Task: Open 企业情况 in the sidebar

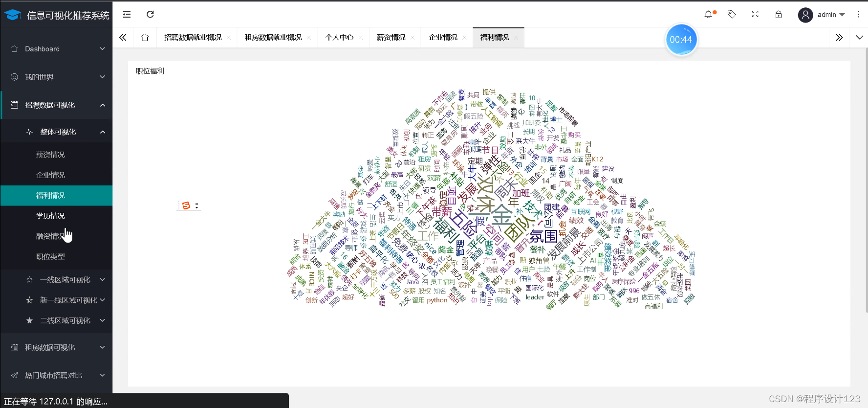Action: (56, 175)
